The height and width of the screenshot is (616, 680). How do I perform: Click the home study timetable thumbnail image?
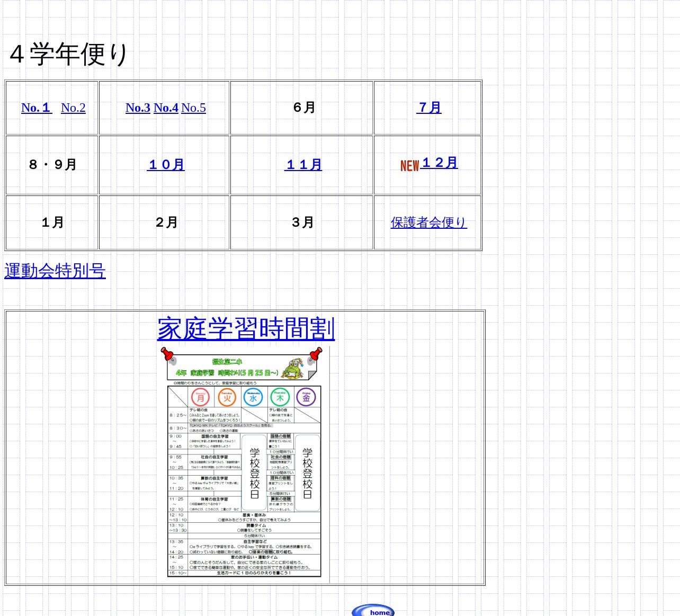coord(245,465)
